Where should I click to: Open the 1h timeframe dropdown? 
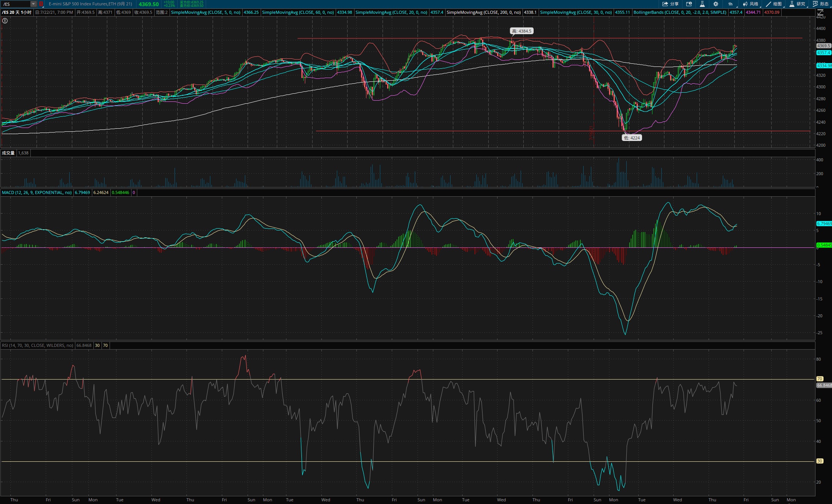tap(730, 4)
